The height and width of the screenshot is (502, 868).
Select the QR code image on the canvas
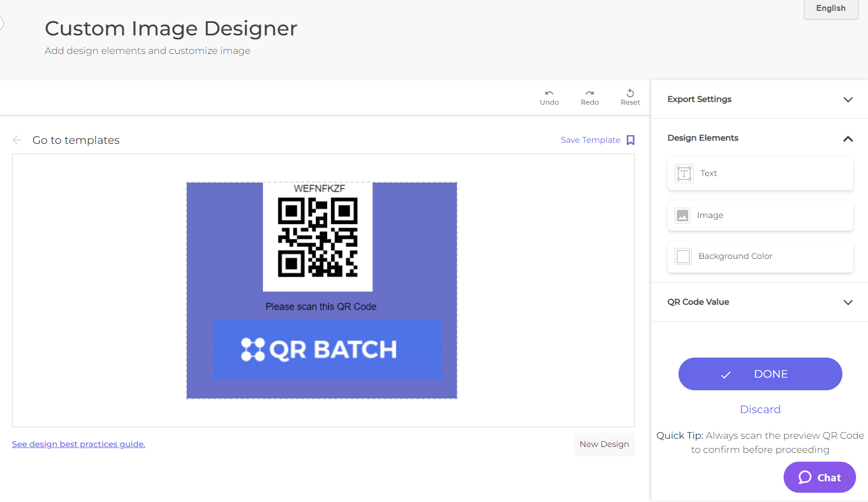(317, 237)
